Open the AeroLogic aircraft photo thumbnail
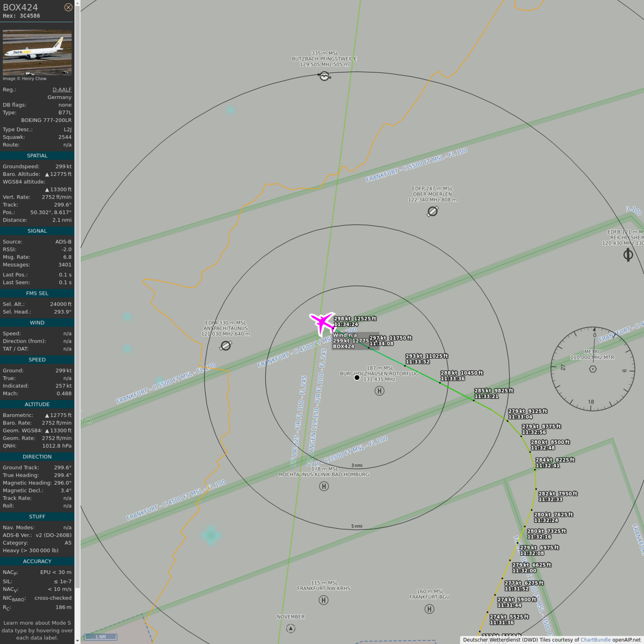Screen dimensions: 644x644 pyautogui.click(x=37, y=52)
